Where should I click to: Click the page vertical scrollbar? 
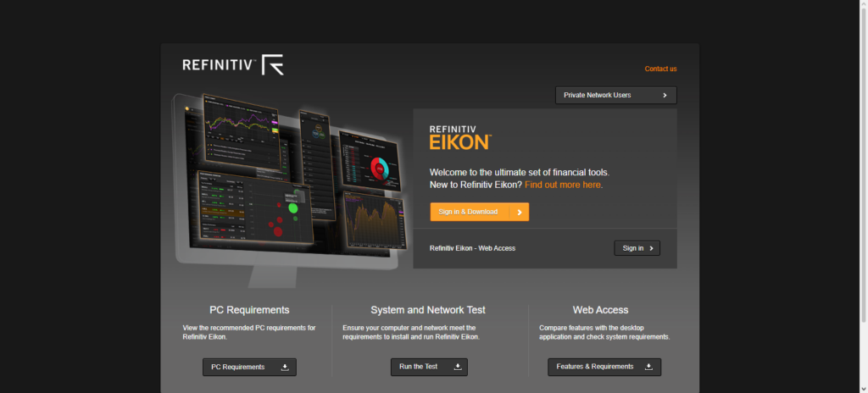864,166
